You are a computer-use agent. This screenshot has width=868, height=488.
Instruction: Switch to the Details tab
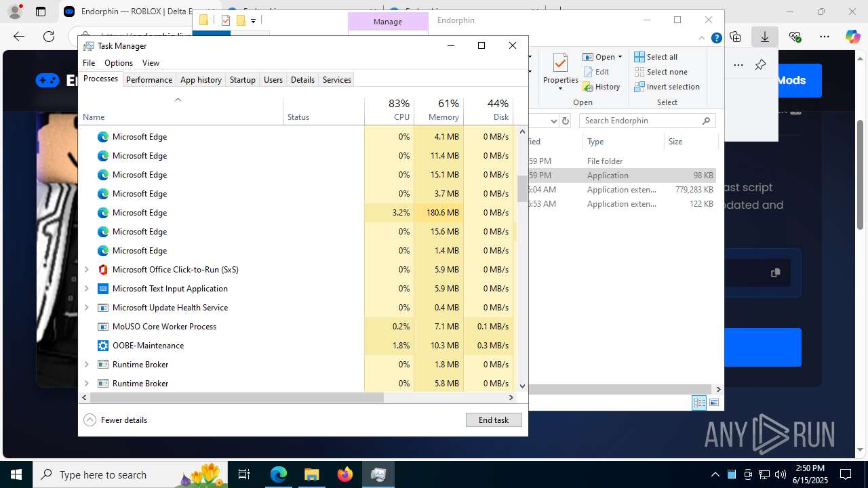302,80
